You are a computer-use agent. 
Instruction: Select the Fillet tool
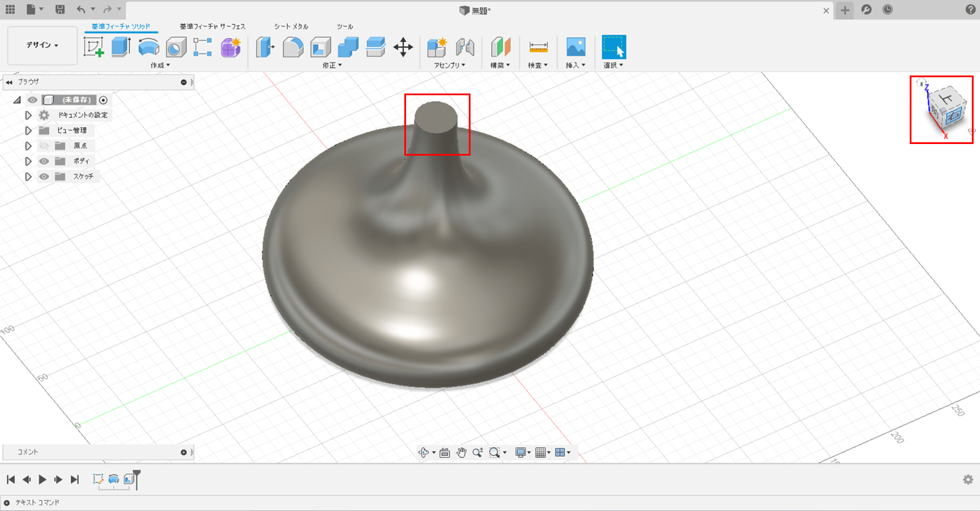(293, 47)
